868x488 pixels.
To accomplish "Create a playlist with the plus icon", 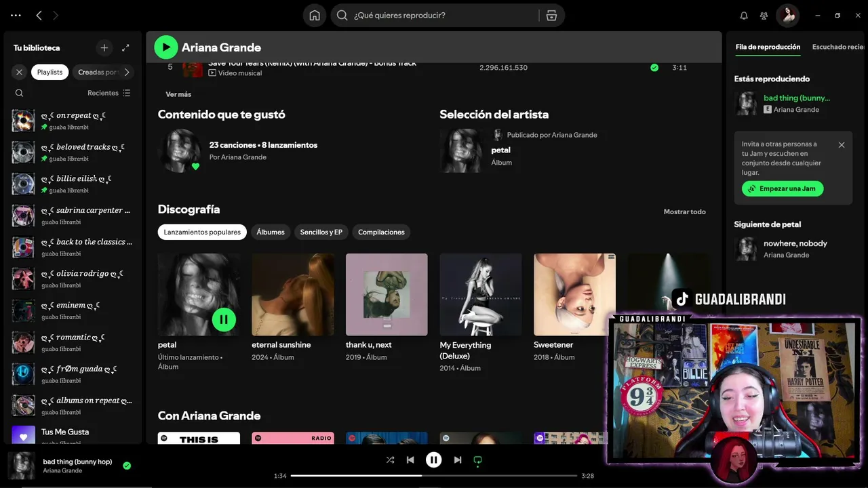I will tap(104, 47).
